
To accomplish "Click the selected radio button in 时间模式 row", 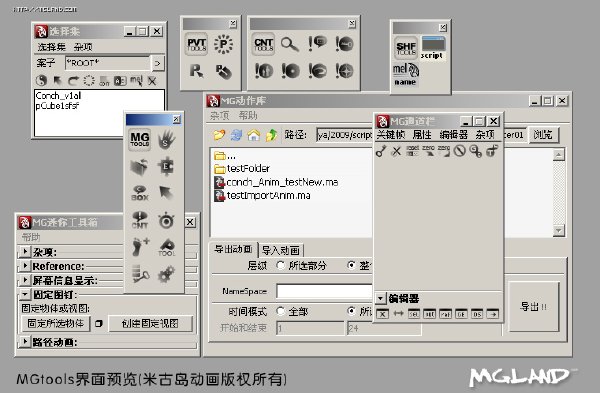I will tap(351, 311).
